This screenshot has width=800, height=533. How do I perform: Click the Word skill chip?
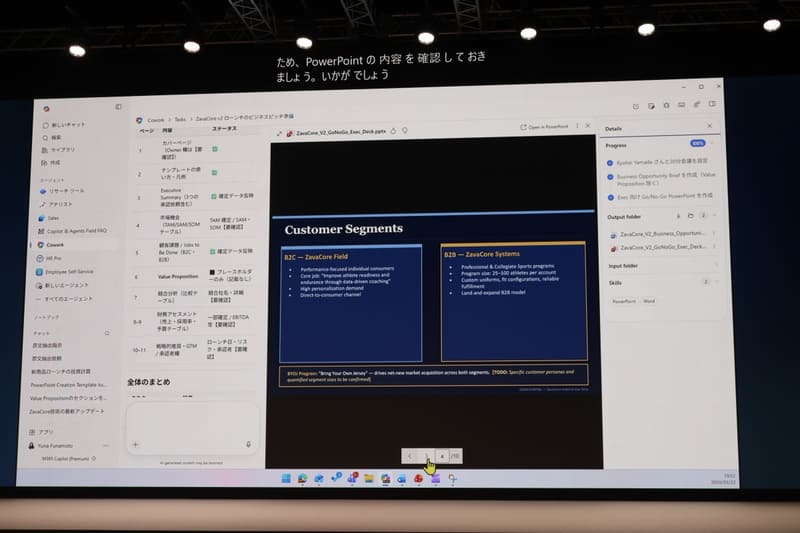(x=649, y=301)
